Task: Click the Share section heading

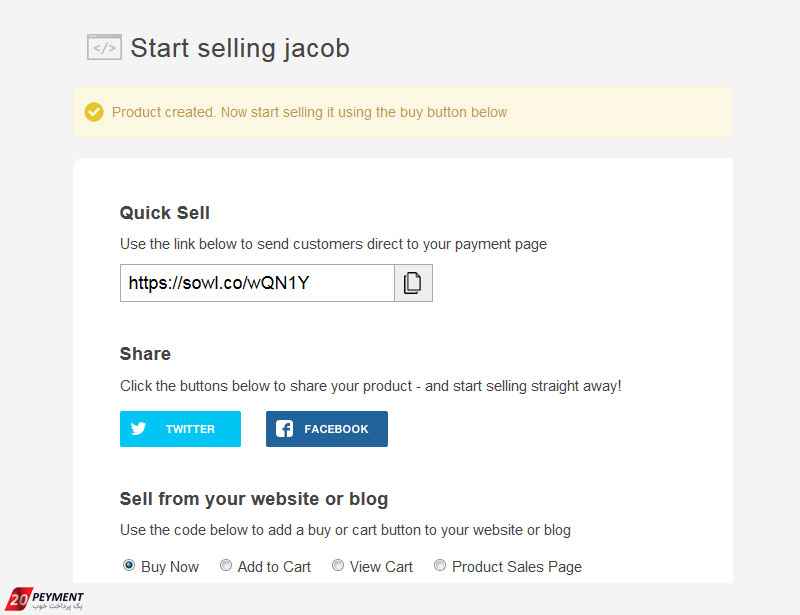Action: (x=145, y=354)
